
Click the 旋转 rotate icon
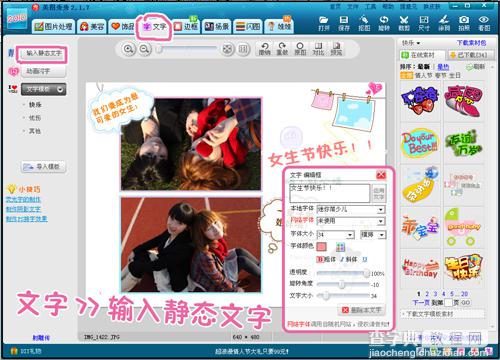[x=384, y=23]
